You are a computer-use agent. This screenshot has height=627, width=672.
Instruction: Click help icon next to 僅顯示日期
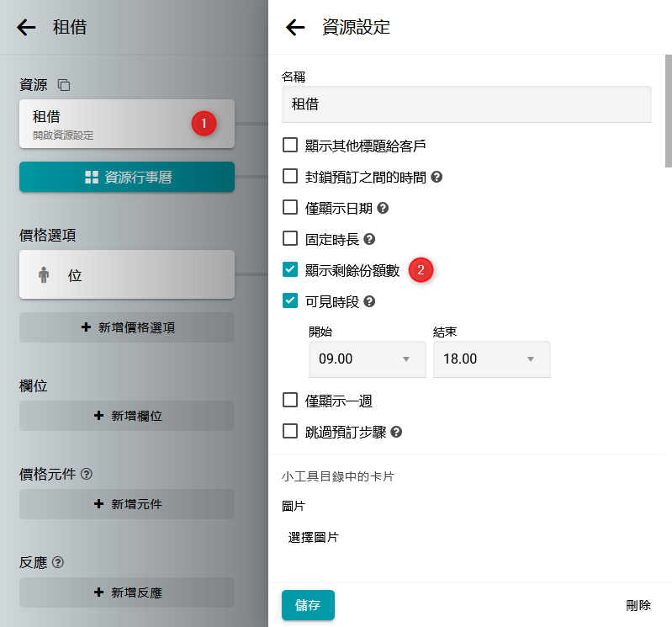pyautogui.click(x=383, y=208)
